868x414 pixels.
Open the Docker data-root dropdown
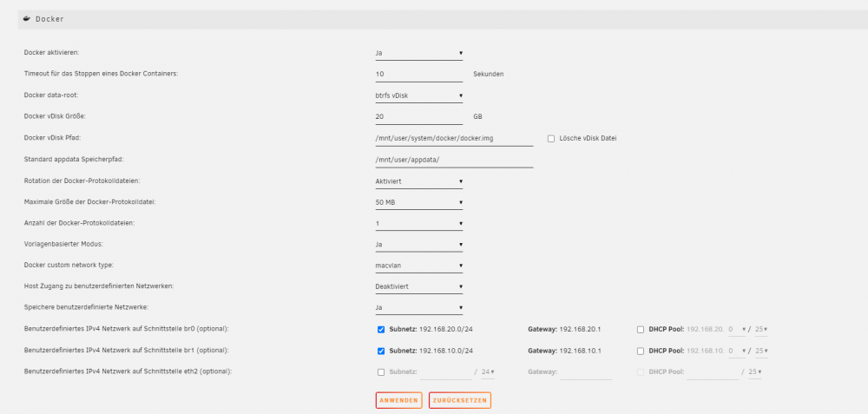(419, 95)
